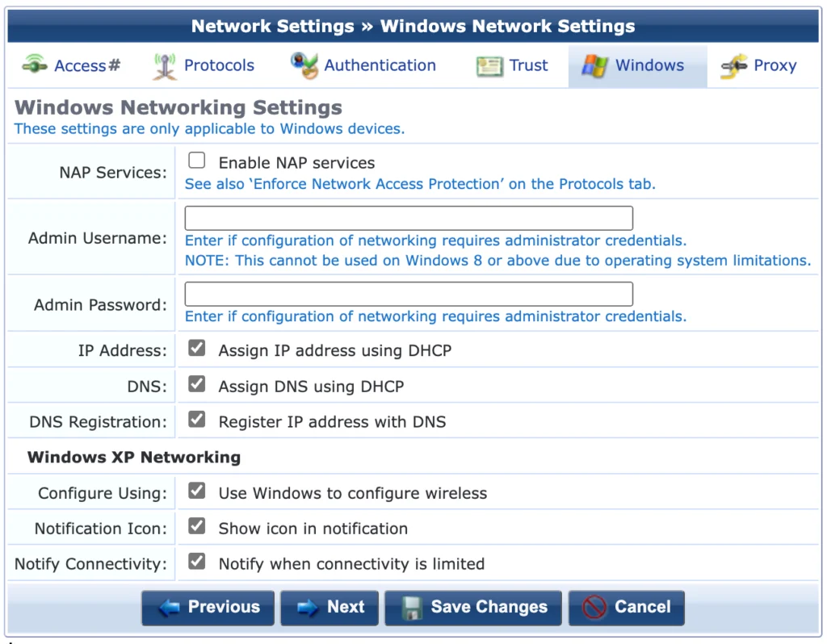Open the Authentication tab

pyautogui.click(x=363, y=65)
